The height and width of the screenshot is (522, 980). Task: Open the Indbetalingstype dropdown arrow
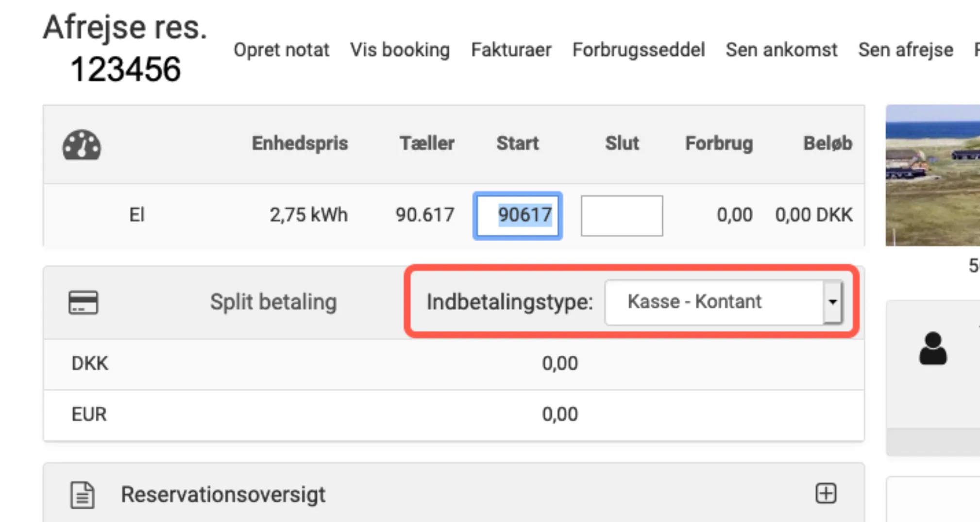[x=832, y=301]
